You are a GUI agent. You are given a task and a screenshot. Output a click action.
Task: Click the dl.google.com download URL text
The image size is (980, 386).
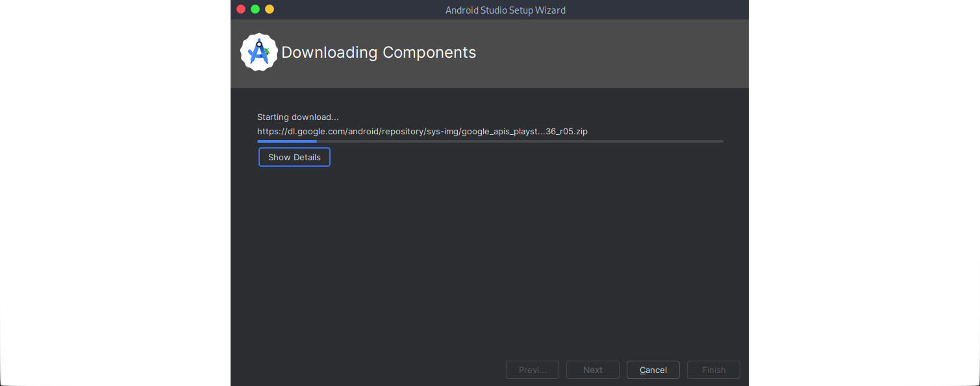coord(422,131)
